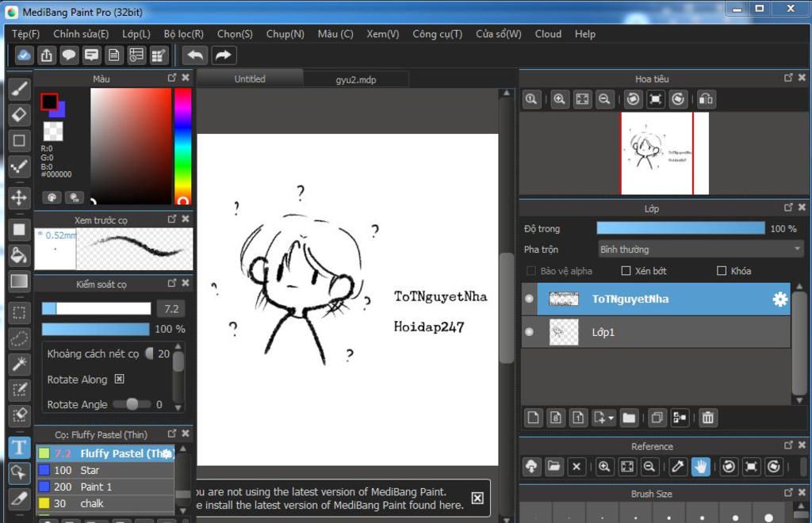Float the Xem trước cọ preview panel
Viewport: 812px width, 523px height.
click(x=172, y=219)
